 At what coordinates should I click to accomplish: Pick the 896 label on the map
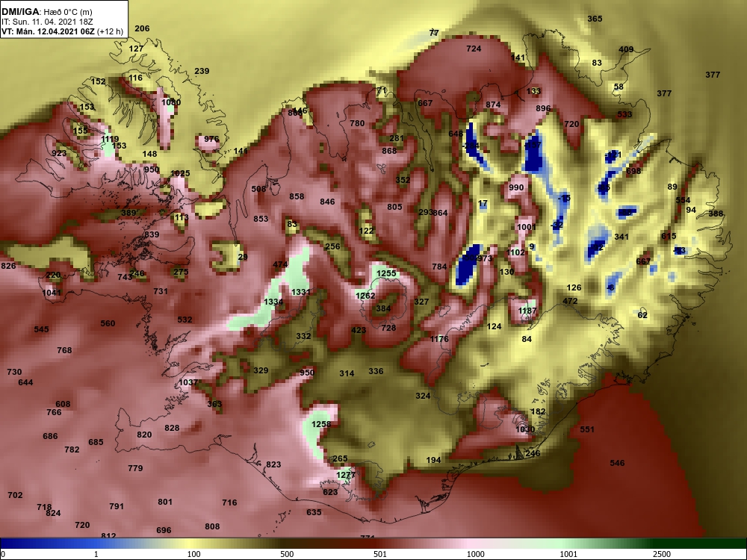(x=543, y=108)
